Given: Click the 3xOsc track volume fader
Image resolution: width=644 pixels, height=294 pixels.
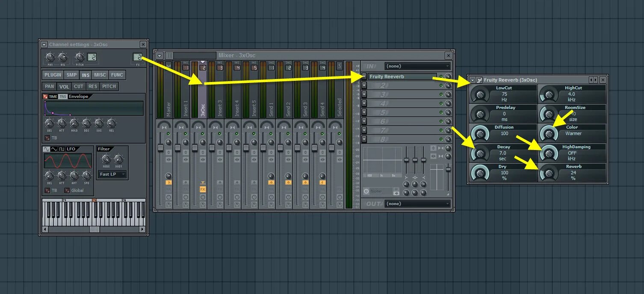Looking at the screenshot, I should click(x=195, y=147).
